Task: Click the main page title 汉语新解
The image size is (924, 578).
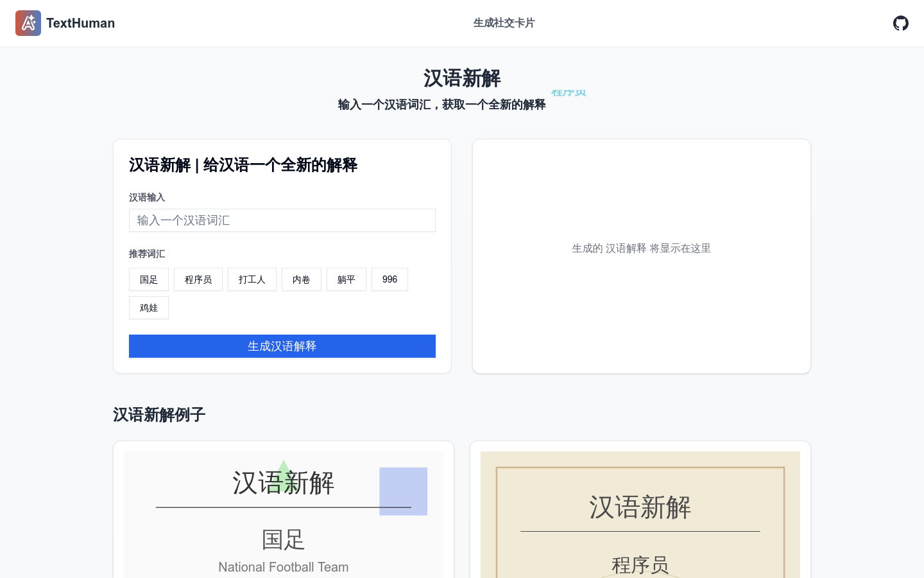Action: point(462,78)
